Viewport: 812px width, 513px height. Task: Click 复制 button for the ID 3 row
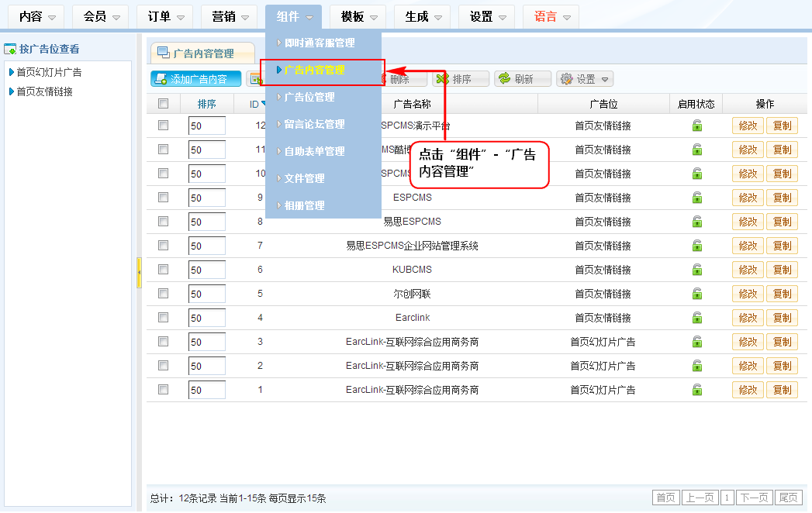point(782,342)
